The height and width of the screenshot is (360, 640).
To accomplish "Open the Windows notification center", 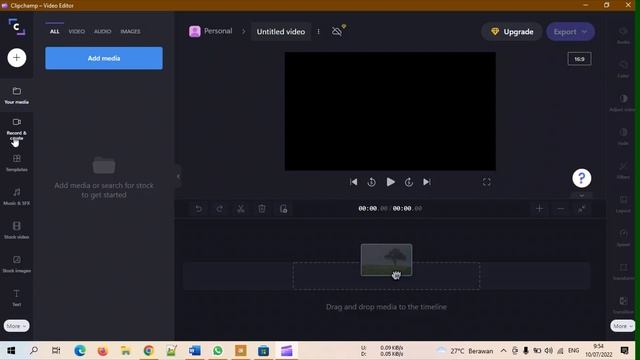I will (624, 351).
